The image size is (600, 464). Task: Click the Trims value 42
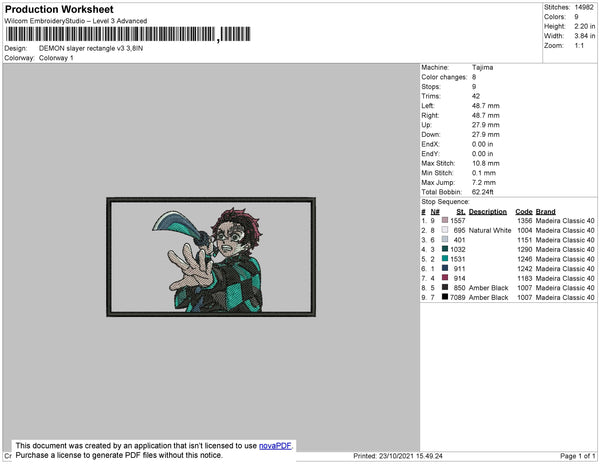[x=476, y=96]
